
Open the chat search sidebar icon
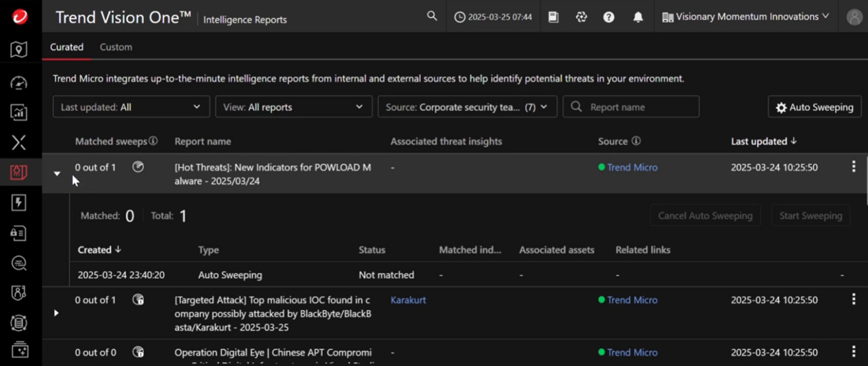pos(19,263)
